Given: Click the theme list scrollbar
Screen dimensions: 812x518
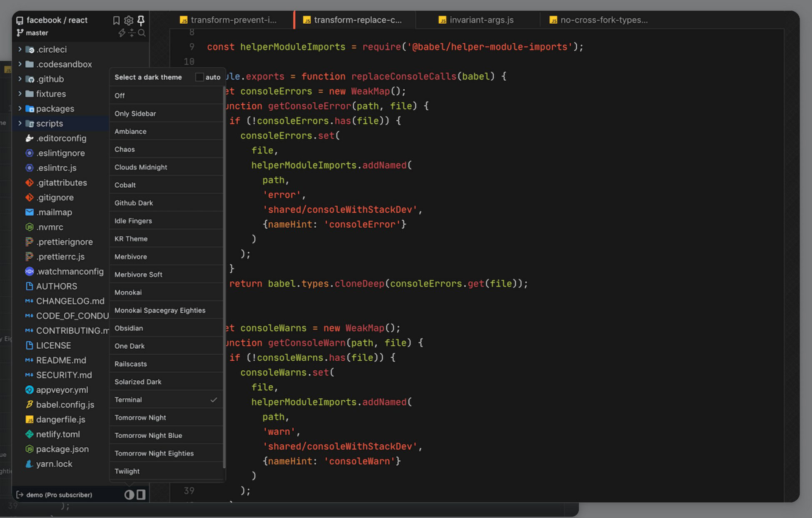Looking at the screenshot, I should click(224, 277).
